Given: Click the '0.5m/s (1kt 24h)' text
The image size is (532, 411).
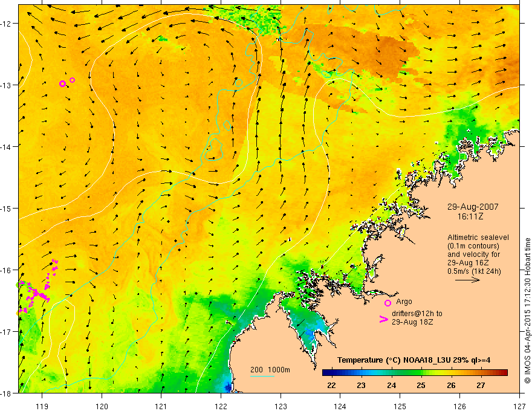Looking at the screenshot, I should 474,271.
